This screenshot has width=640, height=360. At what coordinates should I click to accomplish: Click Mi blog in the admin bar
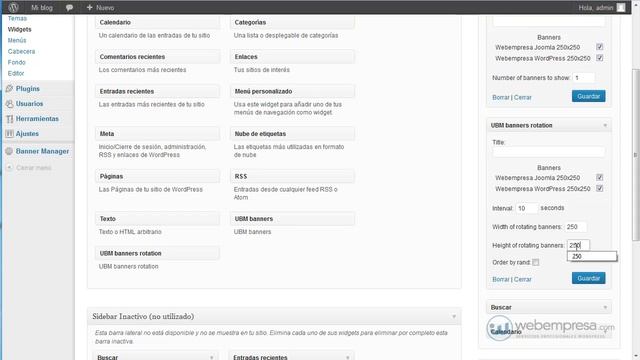pos(42,8)
